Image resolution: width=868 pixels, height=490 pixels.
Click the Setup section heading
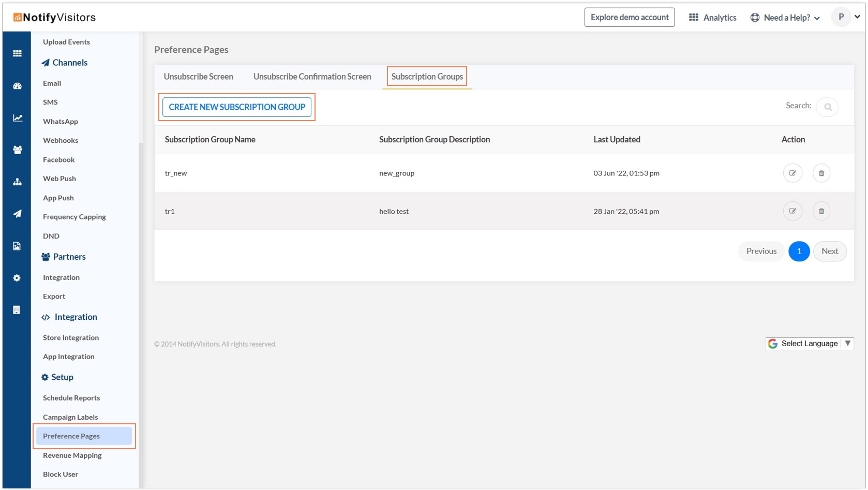tap(57, 377)
